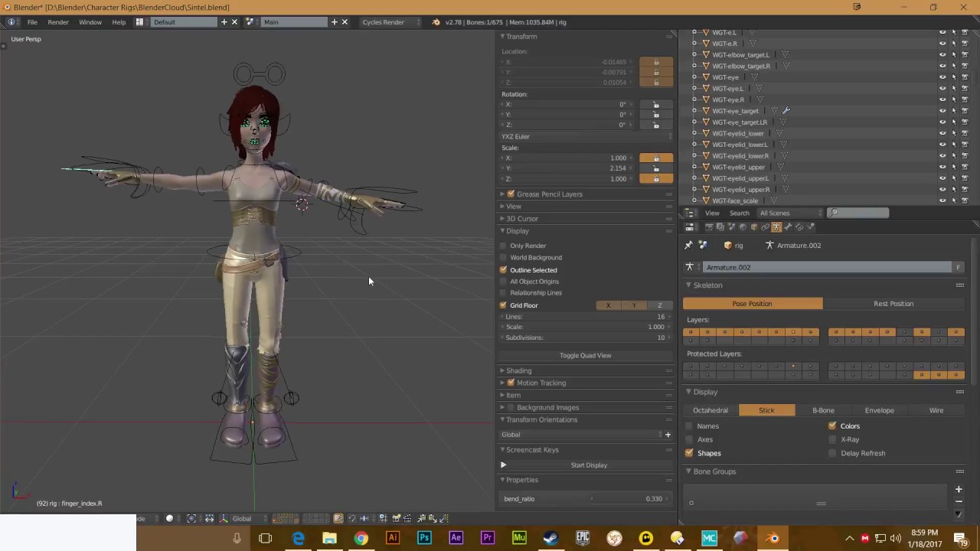
Task: Add a new bone group with plus
Action: coord(958,489)
